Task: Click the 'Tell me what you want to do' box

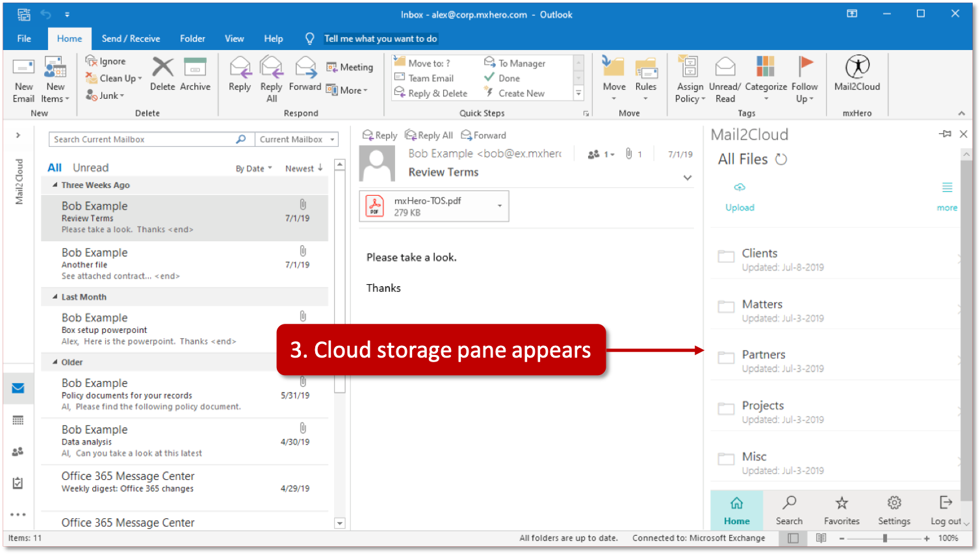Action: click(380, 38)
